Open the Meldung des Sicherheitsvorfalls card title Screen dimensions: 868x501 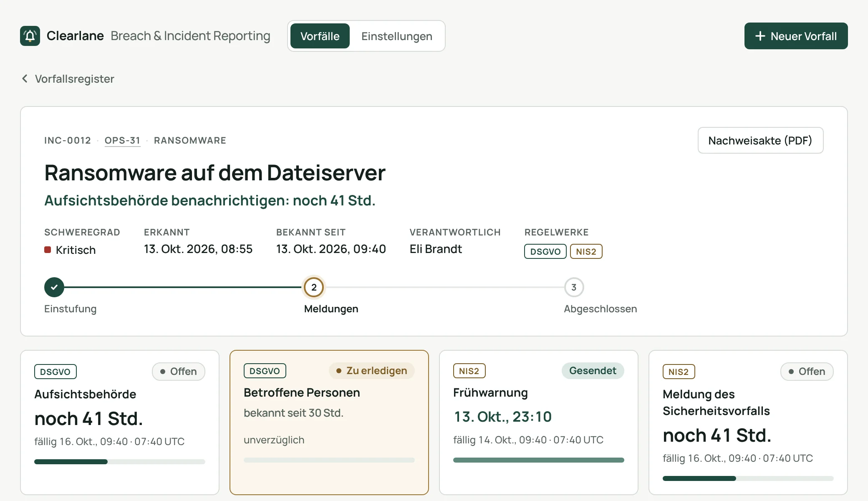click(x=716, y=402)
